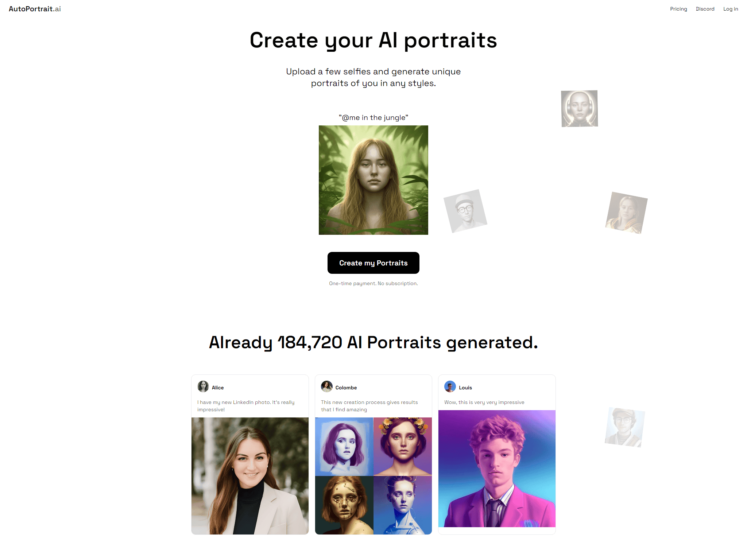Click the Log in link
The width and height of the screenshot is (747, 560).
[x=731, y=9]
